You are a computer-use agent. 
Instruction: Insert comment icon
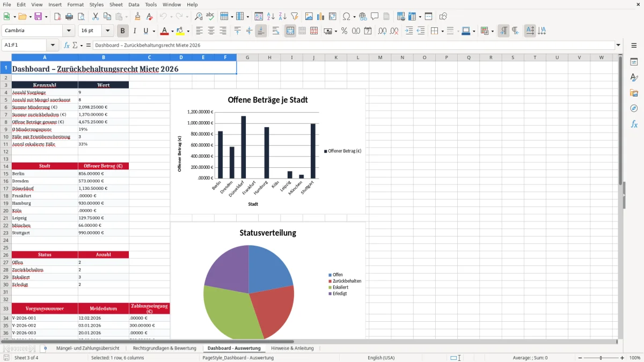[375, 17]
